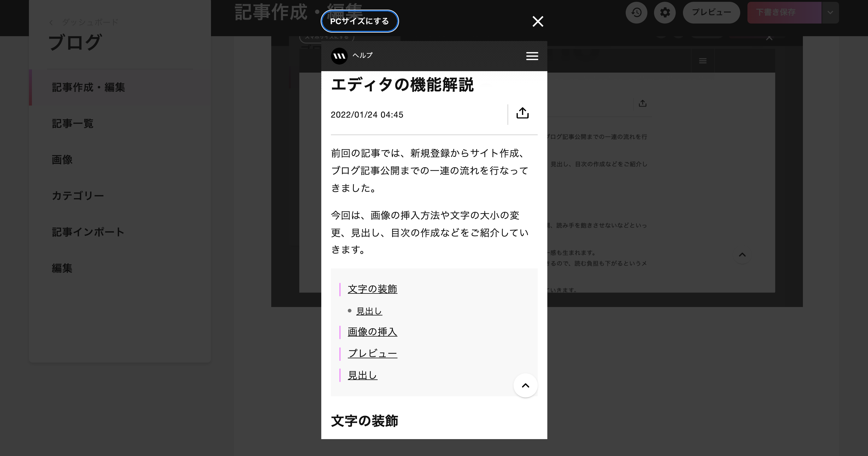Go to 画像の挿入 section link

(x=372, y=332)
